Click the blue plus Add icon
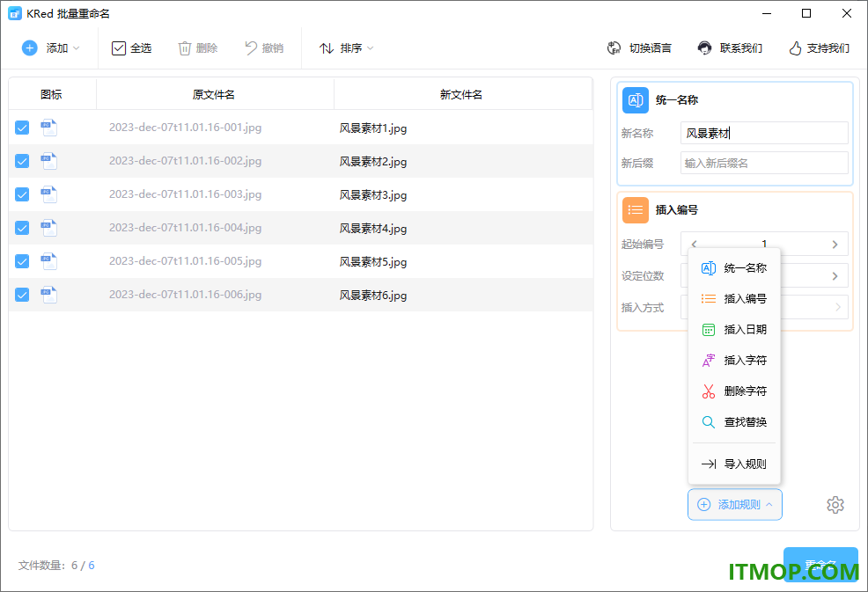Viewport: 868px width, 592px height. [29, 48]
